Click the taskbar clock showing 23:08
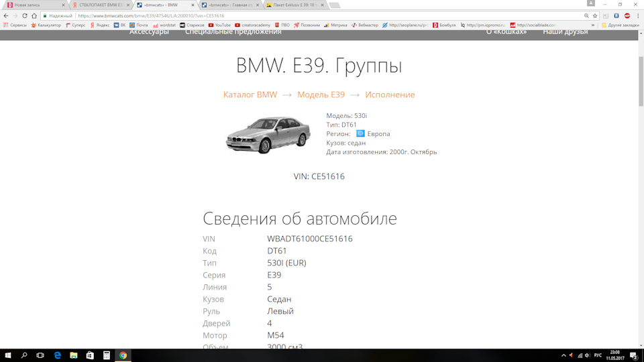The height and width of the screenshot is (362, 644). tap(615, 355)
